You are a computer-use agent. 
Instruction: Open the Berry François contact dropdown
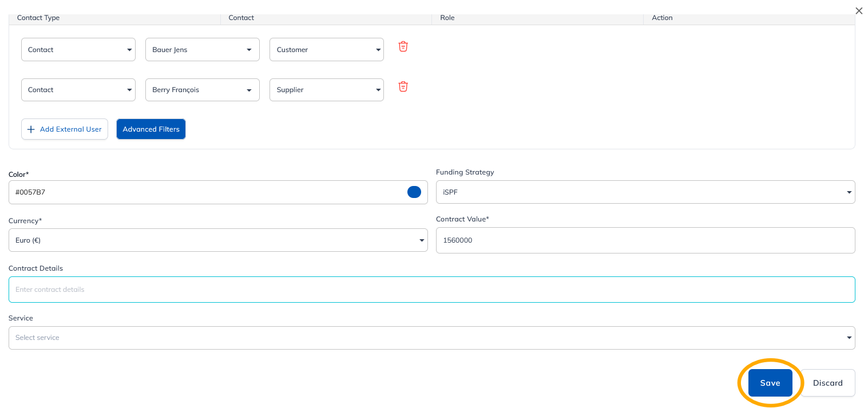[x=203, y=90]
